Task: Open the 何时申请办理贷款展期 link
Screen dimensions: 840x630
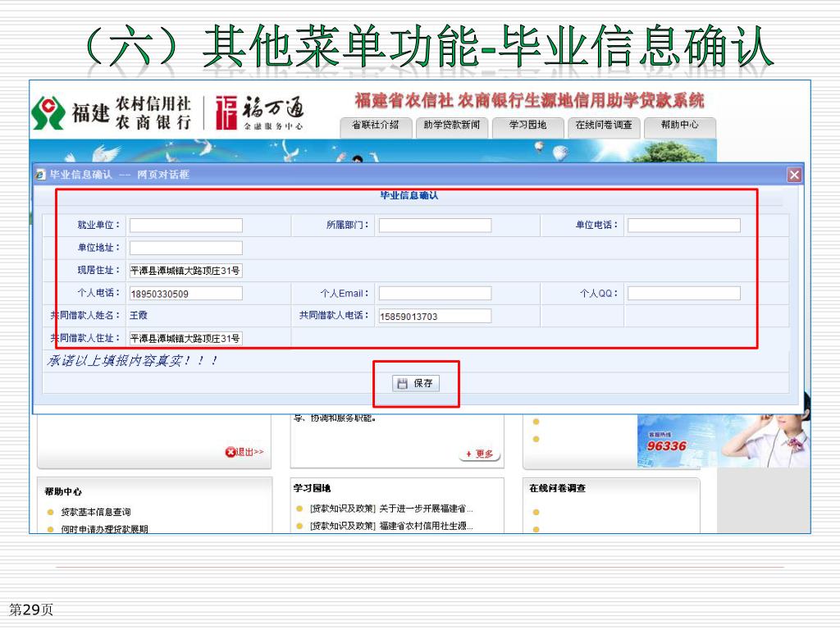Action: point(104,529)
